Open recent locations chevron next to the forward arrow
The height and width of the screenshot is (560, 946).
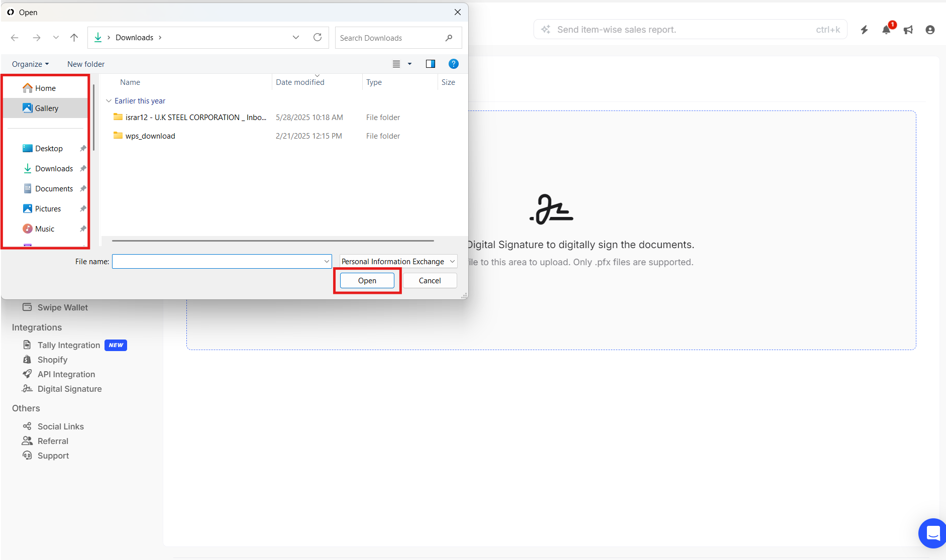[56, 38]
